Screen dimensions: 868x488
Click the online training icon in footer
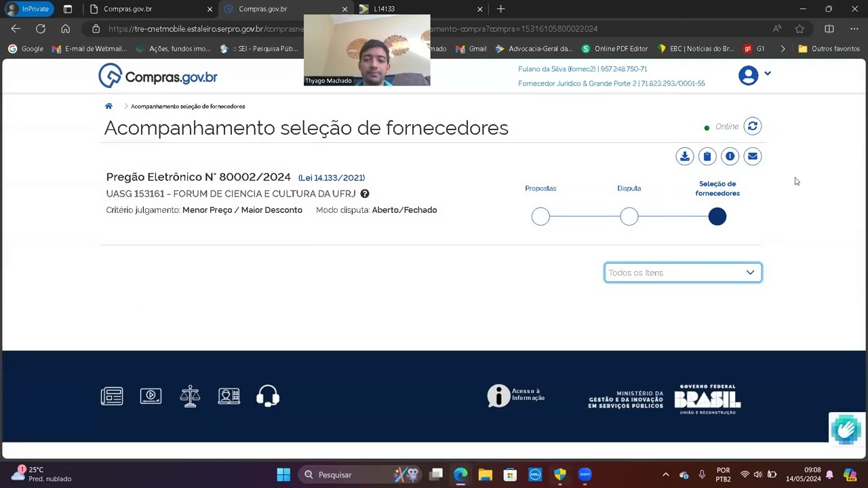[229, 396]
